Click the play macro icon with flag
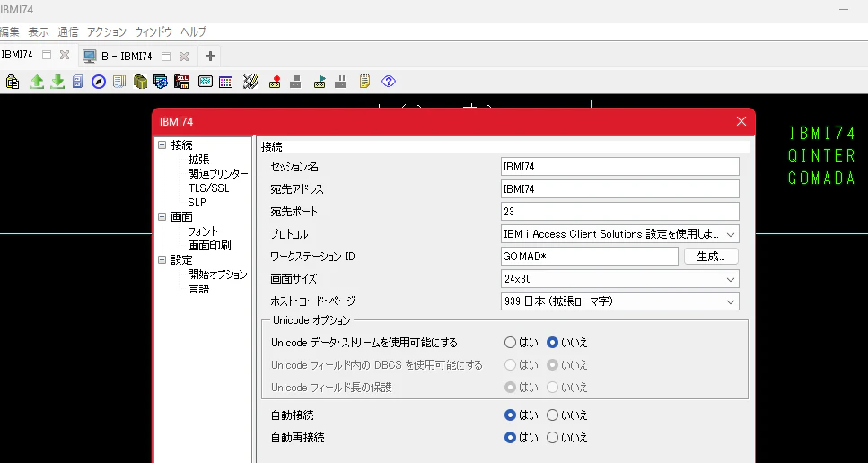 tap(320, 82)
